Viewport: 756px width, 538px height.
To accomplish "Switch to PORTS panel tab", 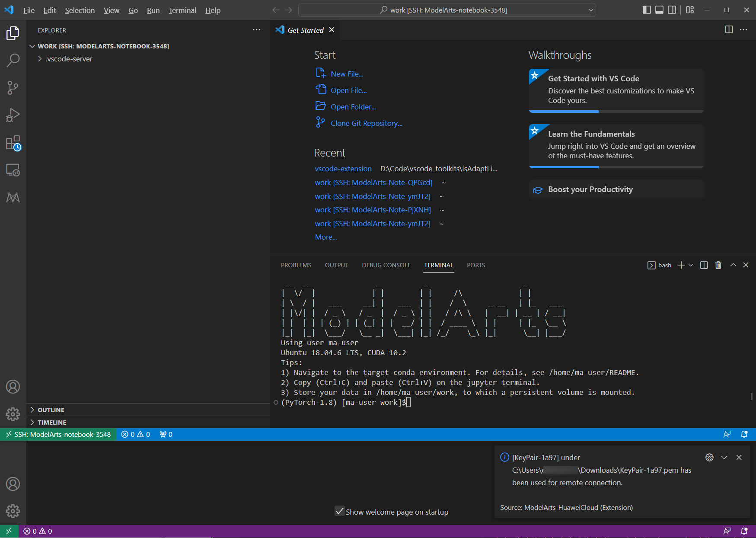I will tap(476, 265).
